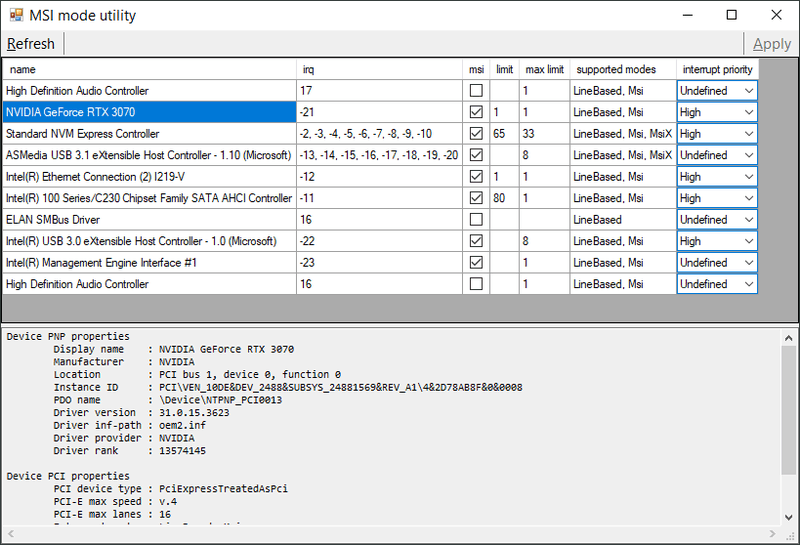Click horizontal scroll right arrow in details pane
The image size is (800, 545).
pyautogui.click(x=772, y=534)
